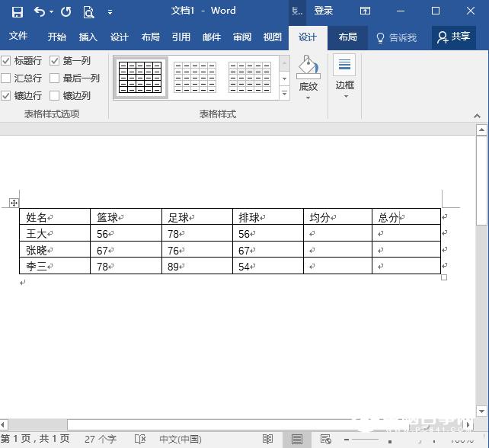Click the Save icon in quick access toolbar
The height and width of the screenshot is (448, 489).
18,12
